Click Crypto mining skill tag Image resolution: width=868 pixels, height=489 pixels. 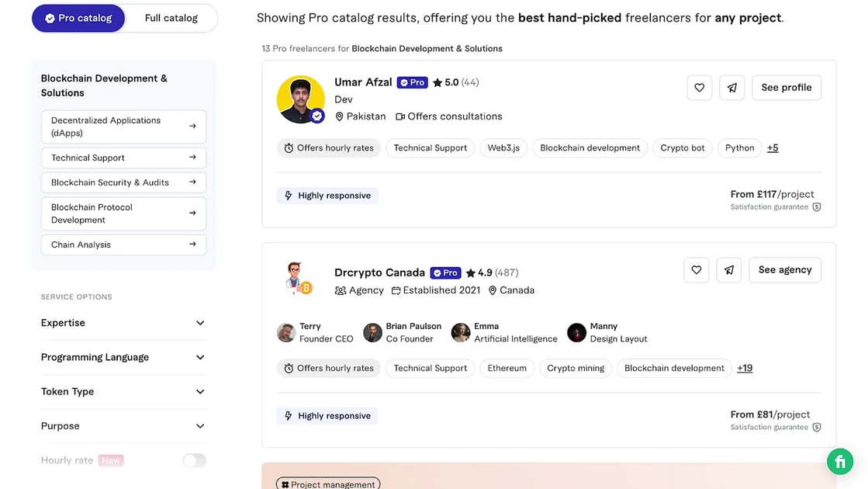point(576,368)
